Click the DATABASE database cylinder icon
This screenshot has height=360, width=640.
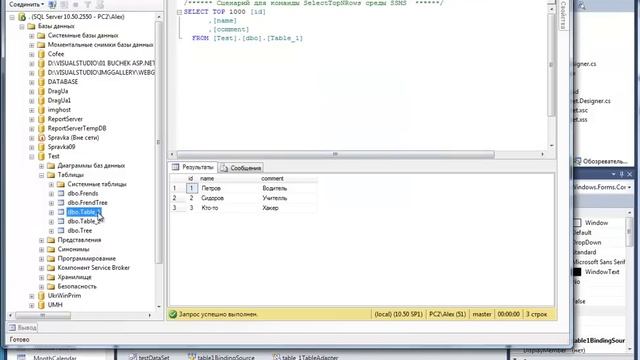point(41,82)
